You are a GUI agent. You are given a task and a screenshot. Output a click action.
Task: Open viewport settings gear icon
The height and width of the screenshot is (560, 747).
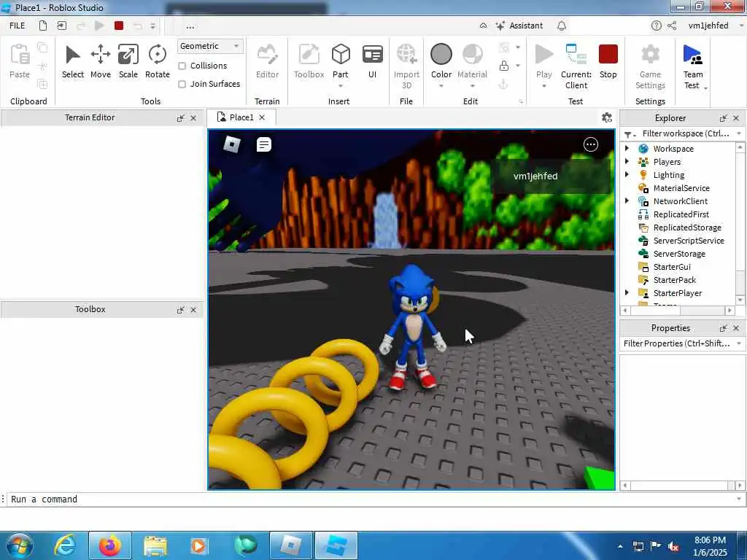(x=606, y=117)
